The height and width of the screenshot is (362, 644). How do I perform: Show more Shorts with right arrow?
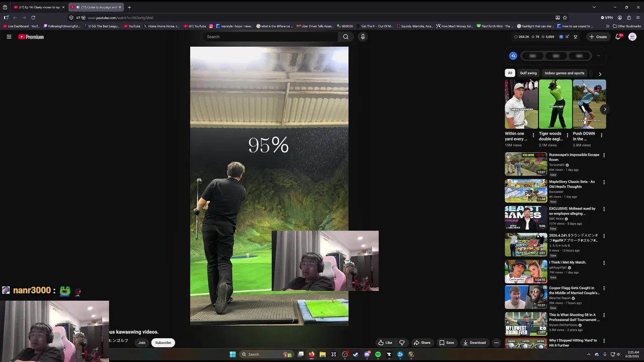[x=605, y=109]
